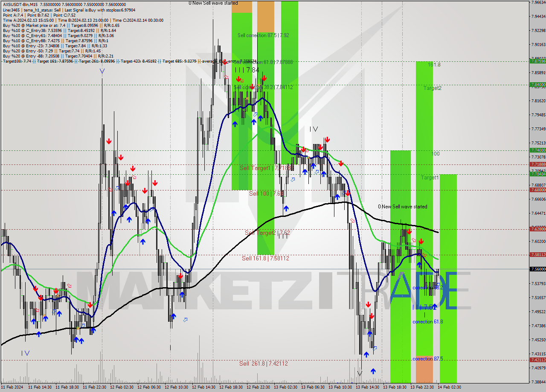
Task: Click 'Sell Target2 | 7.62' label
Action: 267,233
